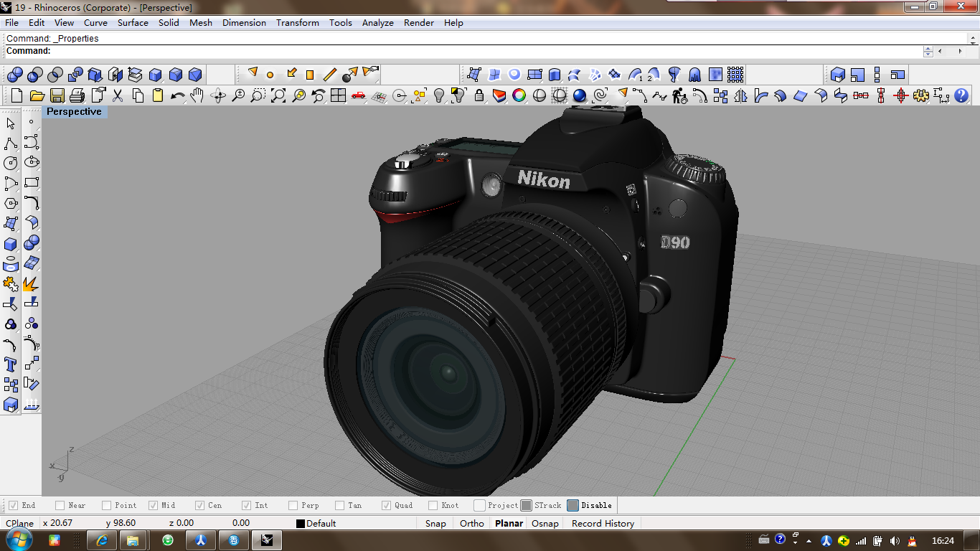Viewport: 980px width, 551px height.
Task: Click the point grid array icon
Action: click(735, 75)
